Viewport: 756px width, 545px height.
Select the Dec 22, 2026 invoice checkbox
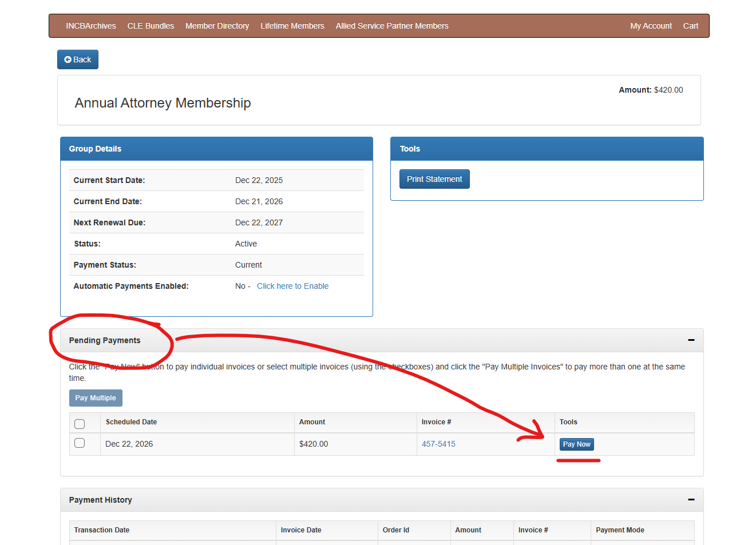point(80,443)
